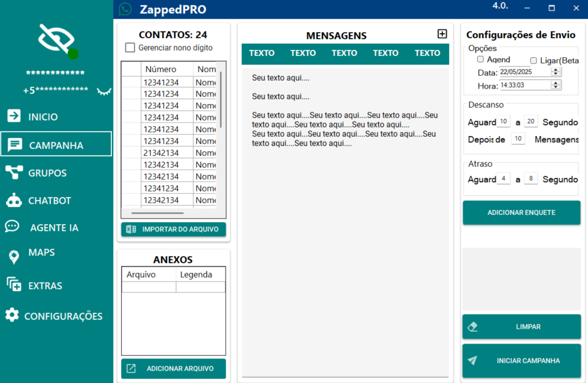
Task: Click the crossed-out eye profile icon
Action: tap(56, 39)
